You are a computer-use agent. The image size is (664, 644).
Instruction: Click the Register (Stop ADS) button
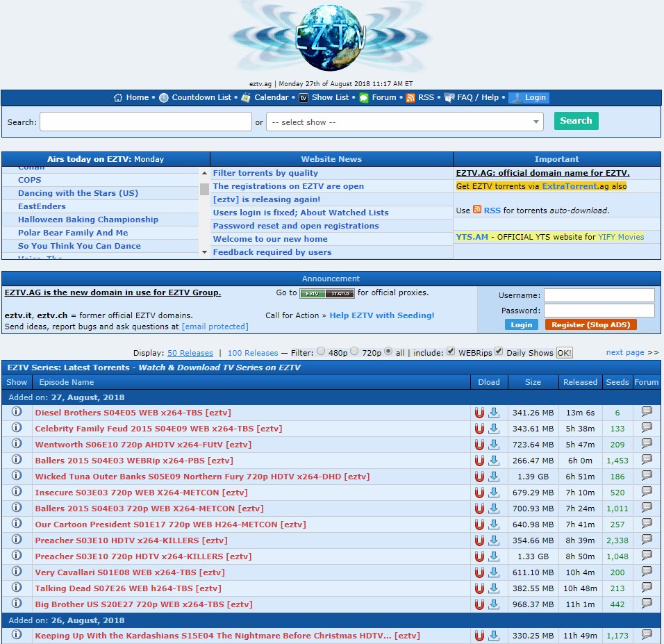pyautogui.click(x=590, y=324)
